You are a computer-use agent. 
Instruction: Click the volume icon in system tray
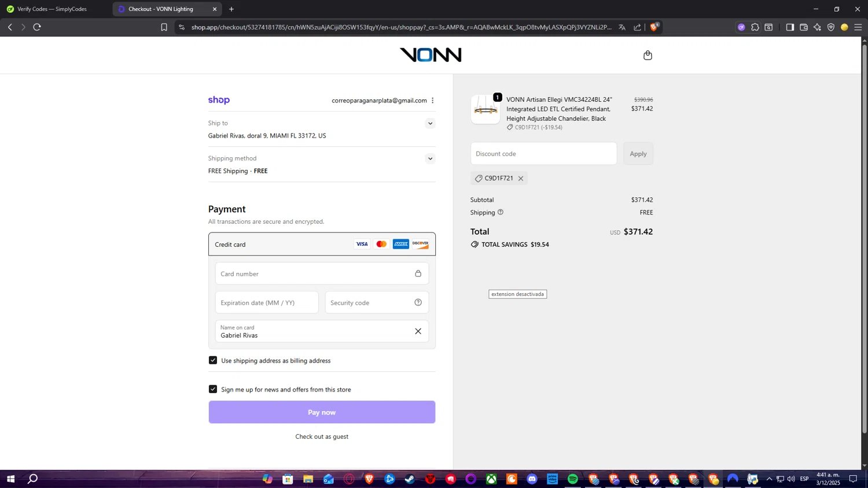[x=791, y=479]
